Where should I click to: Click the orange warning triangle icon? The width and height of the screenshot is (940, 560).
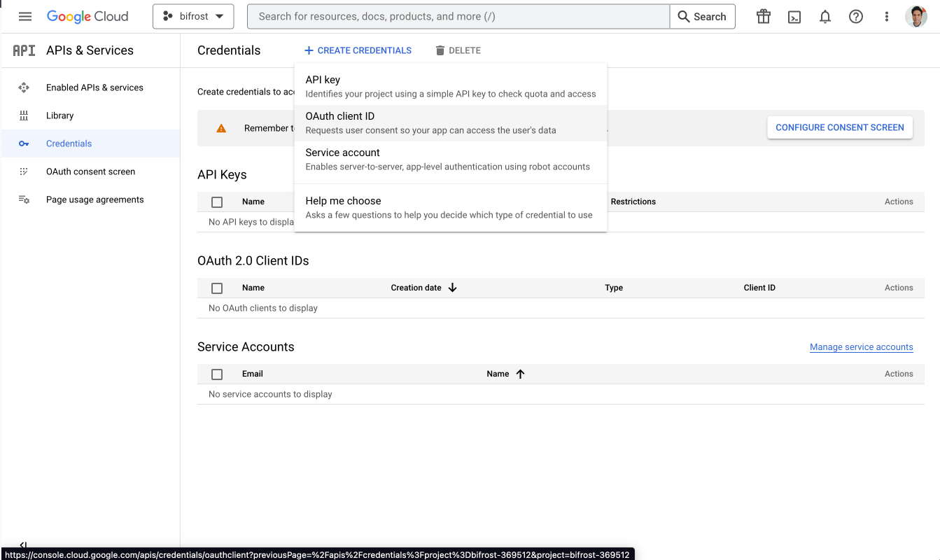[221, 128]
